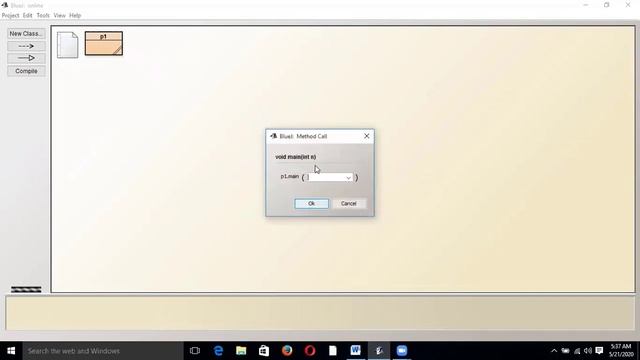Screen dimensions: 640x360
Task: Switch to the BlueJ taskbar icon
Action: pos(379,351)
